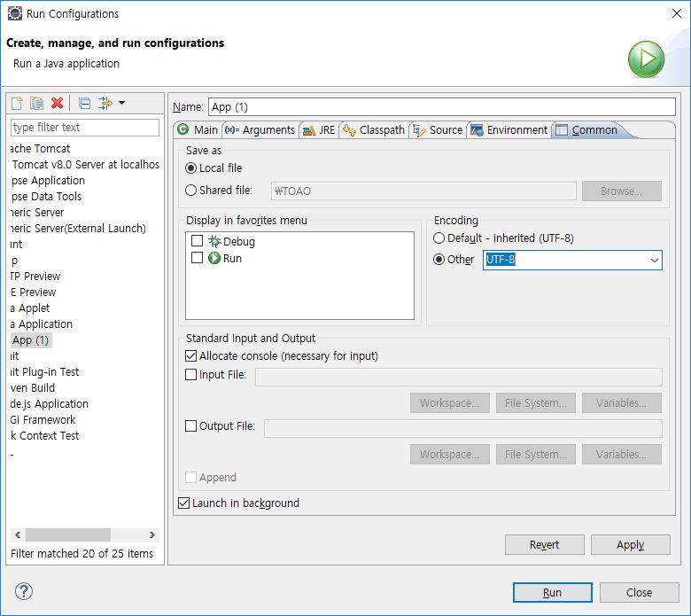Select the Shared file radio button
Screen dimensions: 691x616
tap(190, 190)
